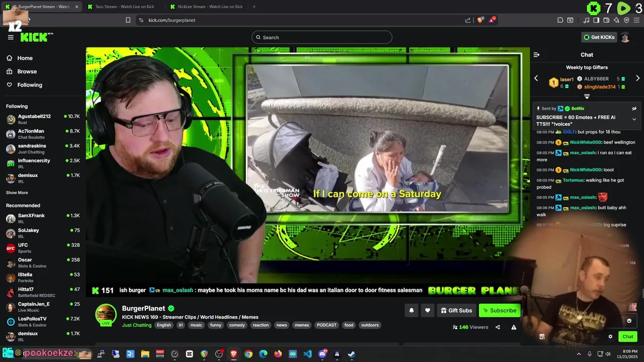Open a new browser tab
The width and height of the screenshot is (644, 362).
point(254,7)
